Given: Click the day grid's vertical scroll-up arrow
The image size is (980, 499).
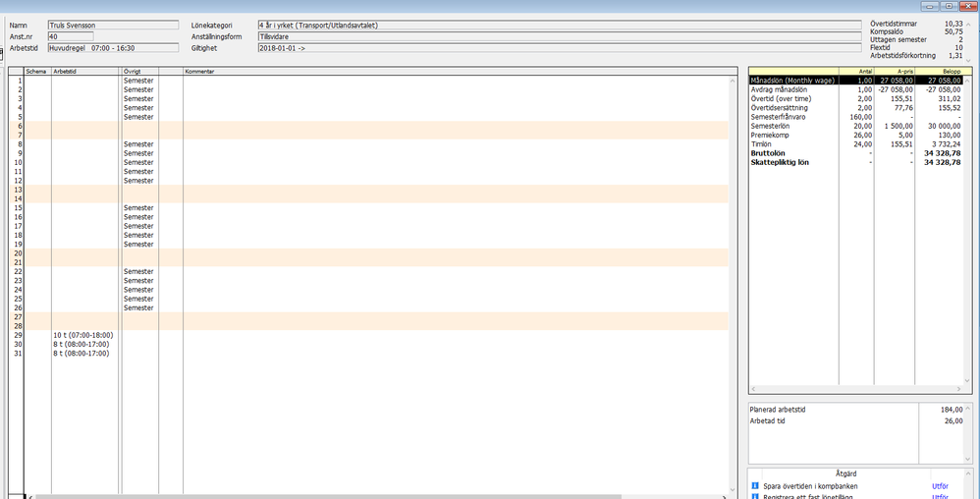Looking at the screenshot, I should [x=734, y=81].
